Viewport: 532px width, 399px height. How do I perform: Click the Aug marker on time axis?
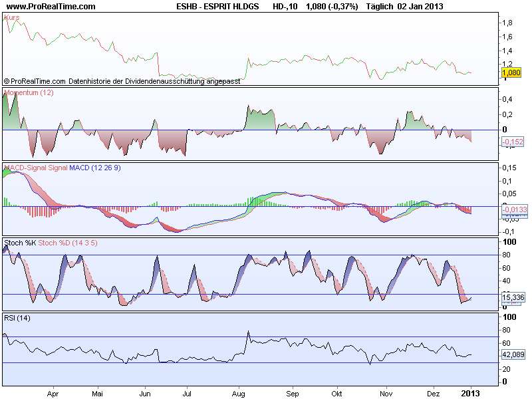pyautogui.click(x=239, y=394)
